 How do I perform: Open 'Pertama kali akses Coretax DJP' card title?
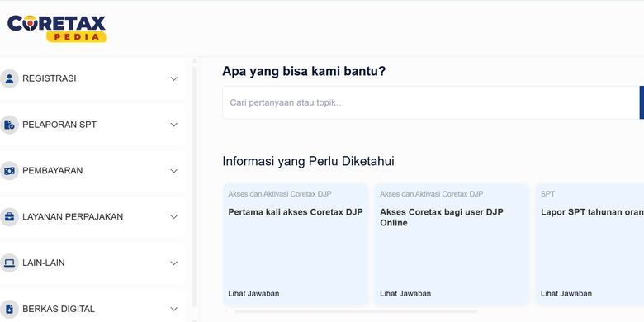(x=296, y=212)
